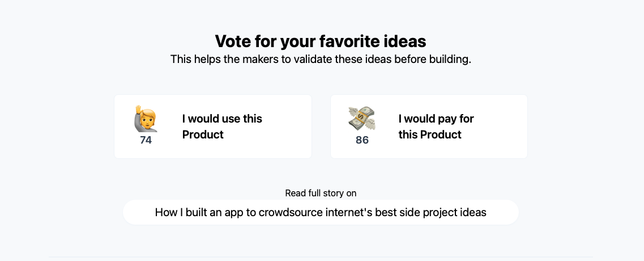
Task: Select the 86 vote count number
Action: click(x=362, y=140)
